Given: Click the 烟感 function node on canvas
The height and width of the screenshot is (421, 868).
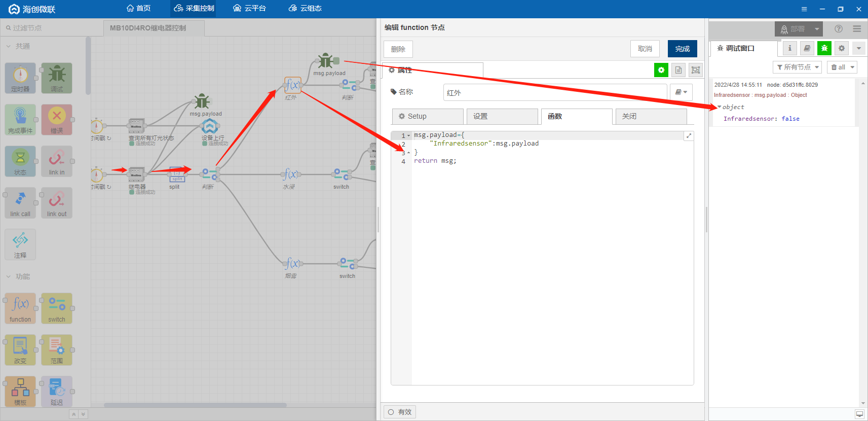Looking at the screenshot, I should (292, 264).
